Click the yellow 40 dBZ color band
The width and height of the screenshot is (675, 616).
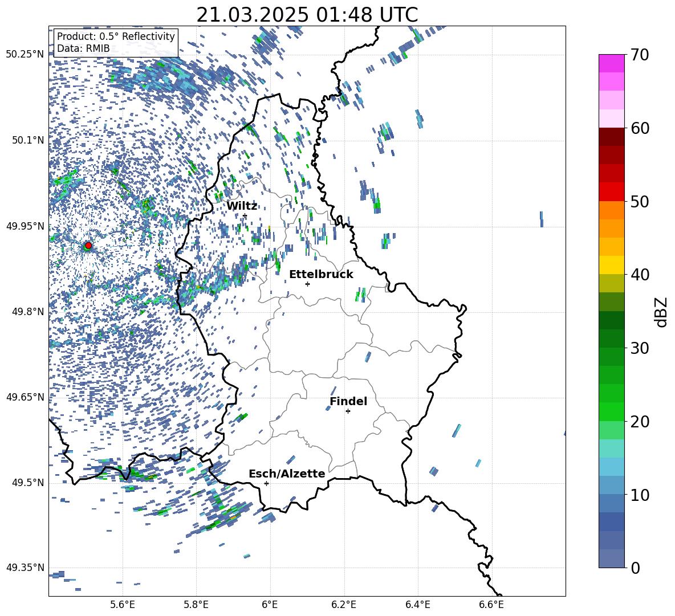[x=611, y=265]
